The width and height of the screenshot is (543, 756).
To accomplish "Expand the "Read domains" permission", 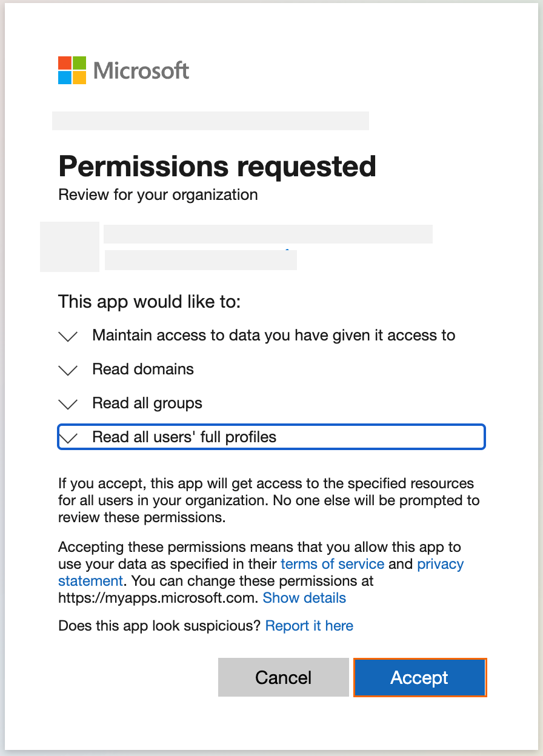I will (68, 370).
